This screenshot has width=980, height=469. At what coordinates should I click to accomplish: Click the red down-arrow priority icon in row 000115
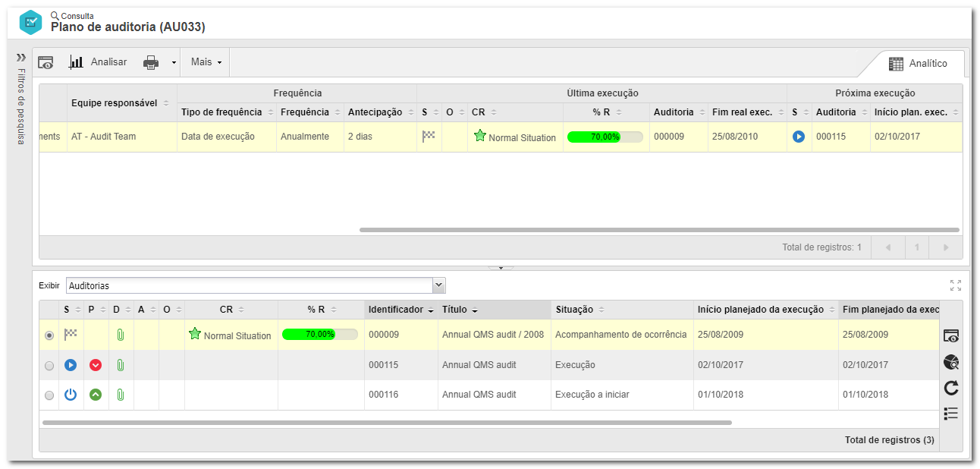[96, 365]
